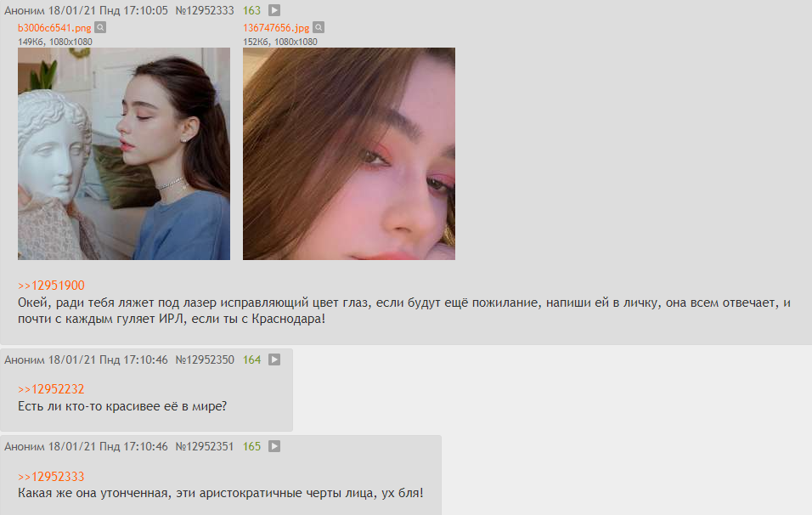This screenshot has height=515, width=812.
Task: Click the arrow icon beside post number 165
Action: 274,446
